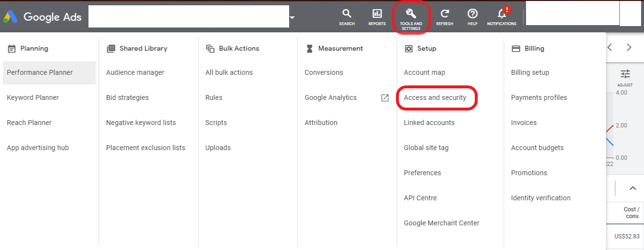Select All bulk actions
This screenshot has height=250, width=644.
coord(229,72)
